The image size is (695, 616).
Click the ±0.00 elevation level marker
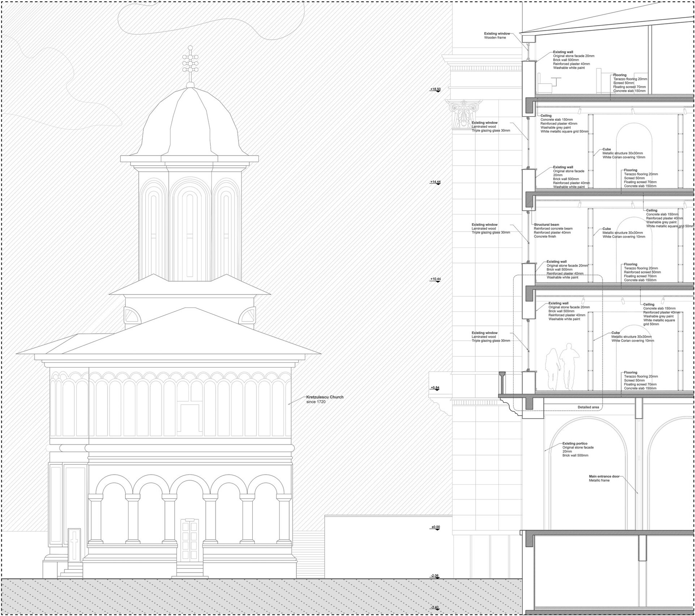[435, 527]
